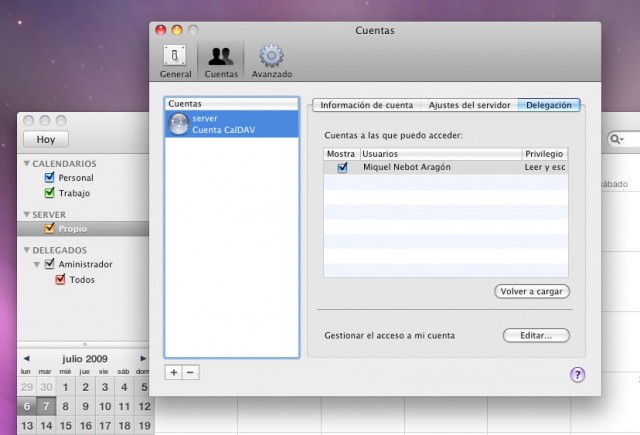The image size is (640, 435).
Task: Sort by the Usuarios column header
Action: [441, 154]
